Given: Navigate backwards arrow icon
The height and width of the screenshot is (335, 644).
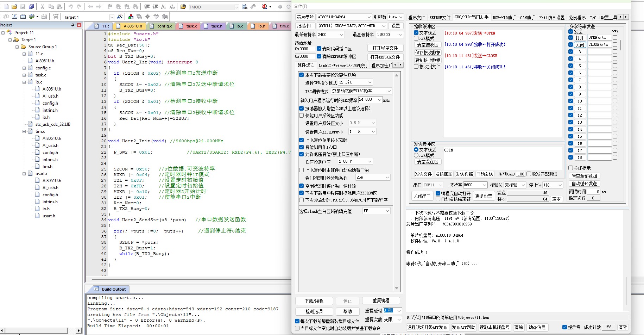Looking at the screenshot, I should 90,7.
